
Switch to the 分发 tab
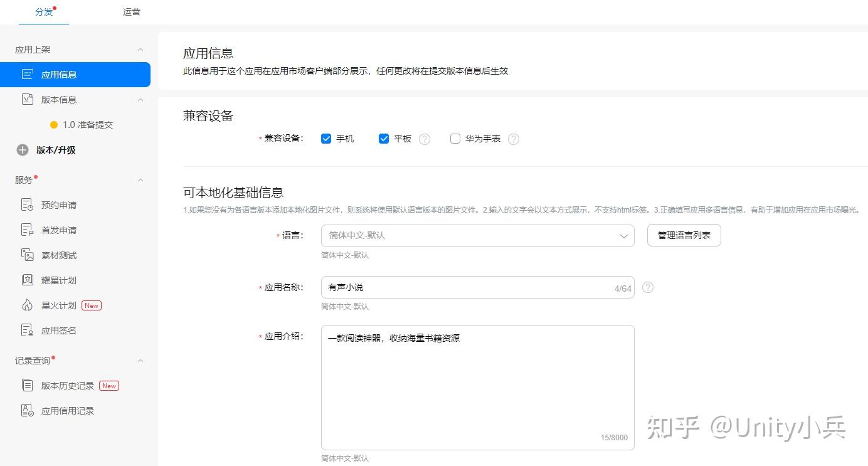[x=44, y=12]
